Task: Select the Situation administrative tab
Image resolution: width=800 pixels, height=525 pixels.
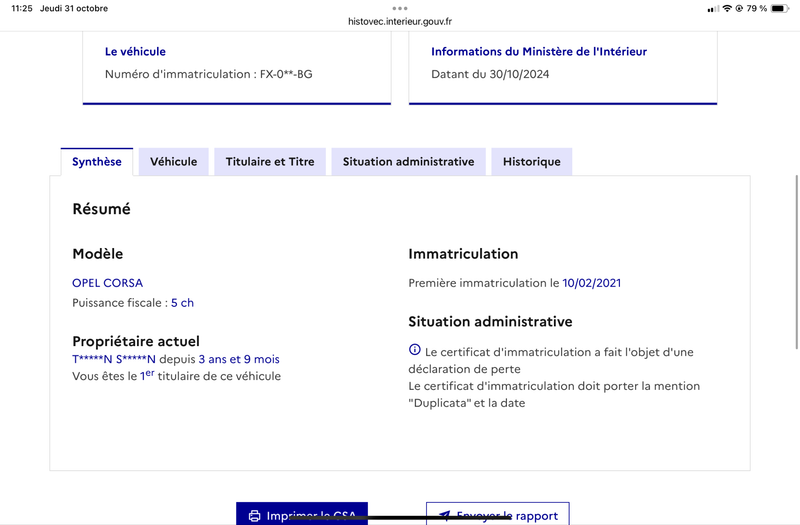Action: point(408,162)
